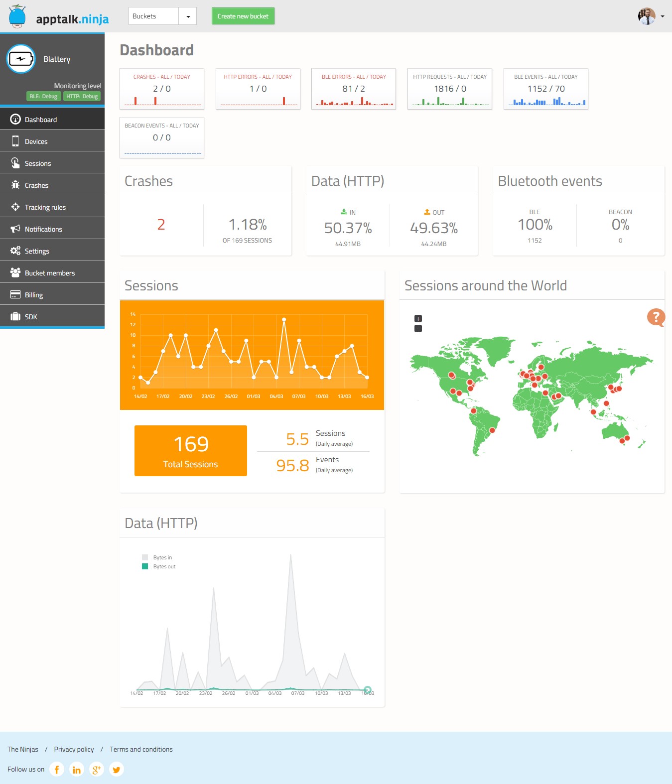The width and height of the screenshot is (672, 784).
Task: Zoom in on the world map
Action: 418,318
